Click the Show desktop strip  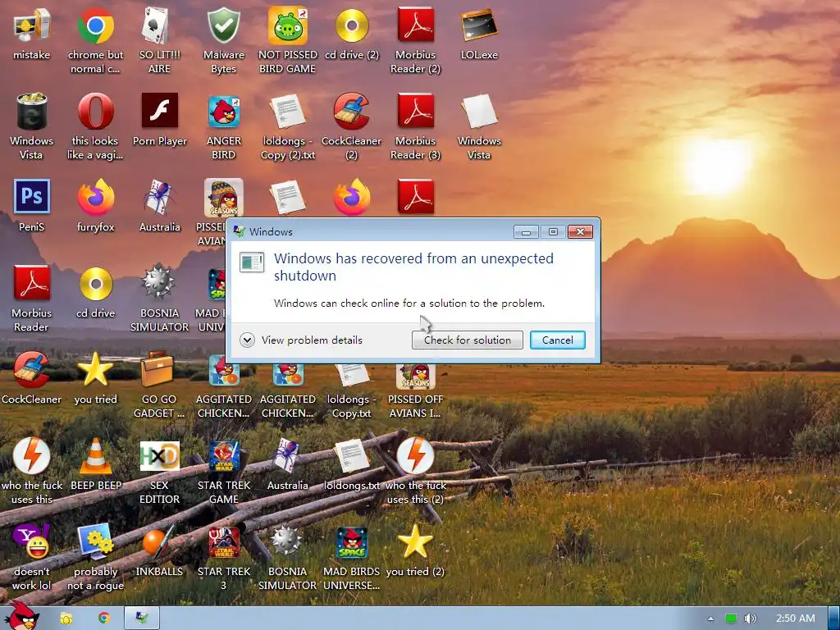(833, 619)
